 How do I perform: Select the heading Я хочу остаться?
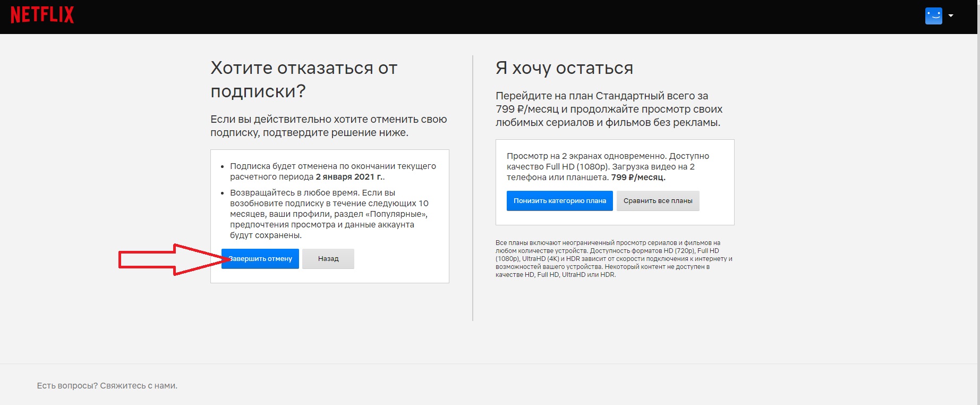tap(564, 68)
